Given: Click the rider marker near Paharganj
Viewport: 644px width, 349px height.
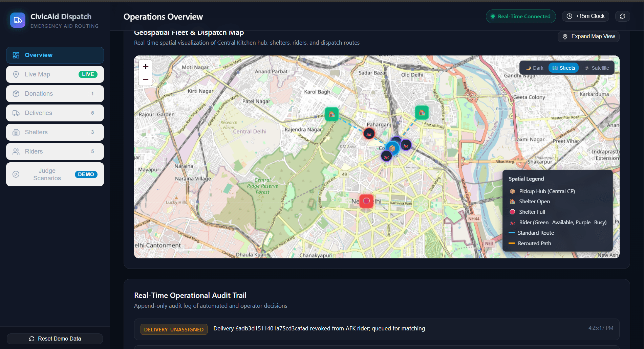Looking at the screenshot, I should tap(369, 134).
